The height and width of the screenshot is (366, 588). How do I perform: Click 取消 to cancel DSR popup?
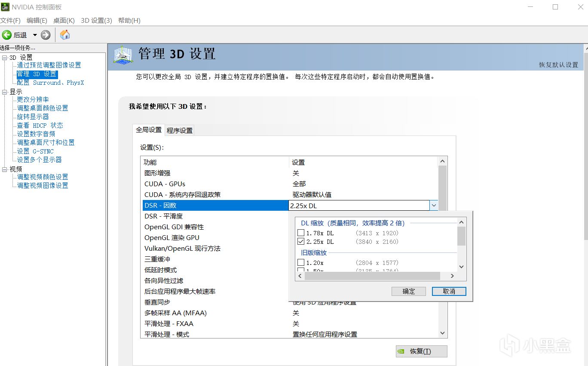[449, 291]
